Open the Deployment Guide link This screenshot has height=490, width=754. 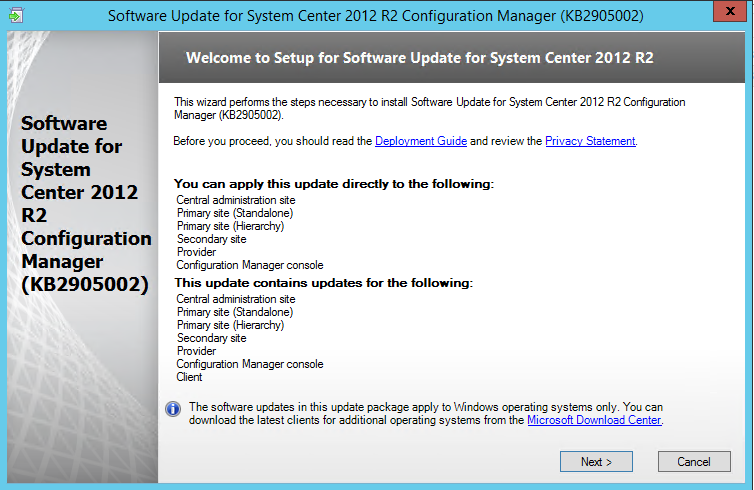tap(421, 141)
